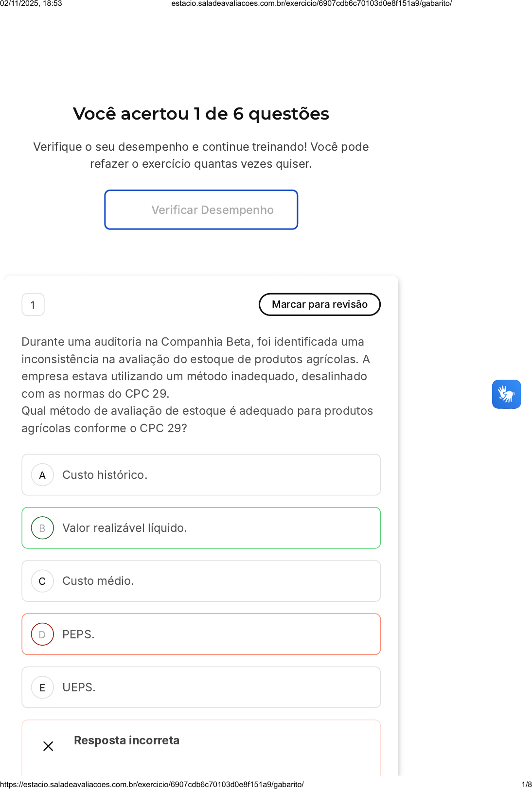Choose option D letter circle
Image resolution: width=532 pixels, height=789 pixels.
tap(42, 634)
